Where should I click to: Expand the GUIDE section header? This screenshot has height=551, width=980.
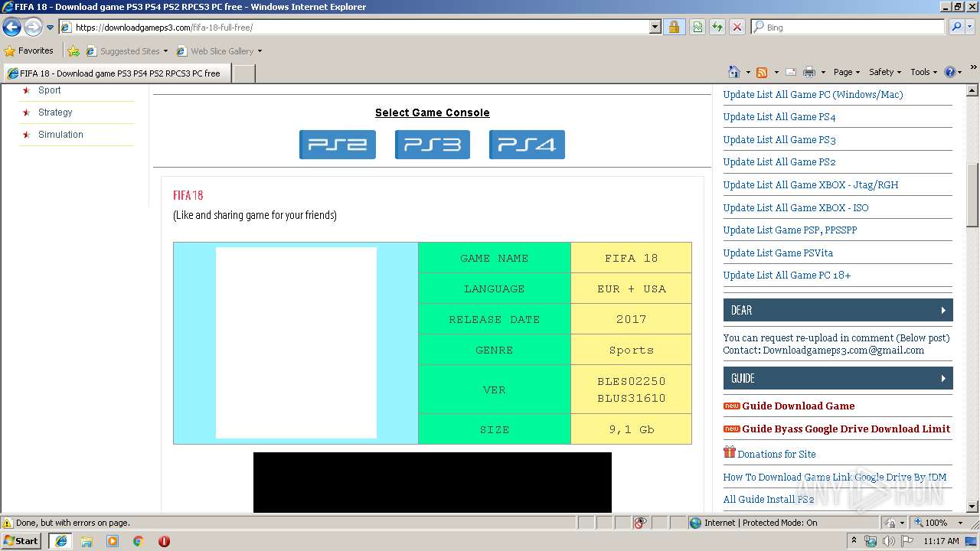(x=838, y=378)
